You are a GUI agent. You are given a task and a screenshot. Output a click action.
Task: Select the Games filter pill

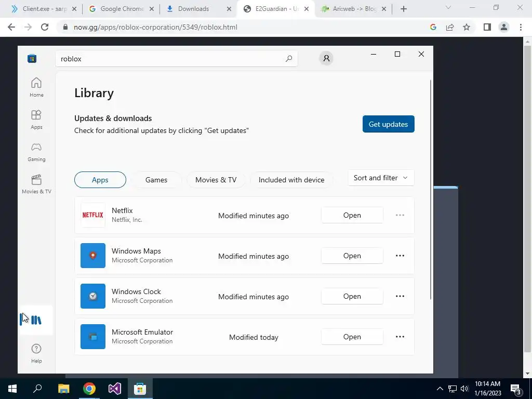coord(156,180)
